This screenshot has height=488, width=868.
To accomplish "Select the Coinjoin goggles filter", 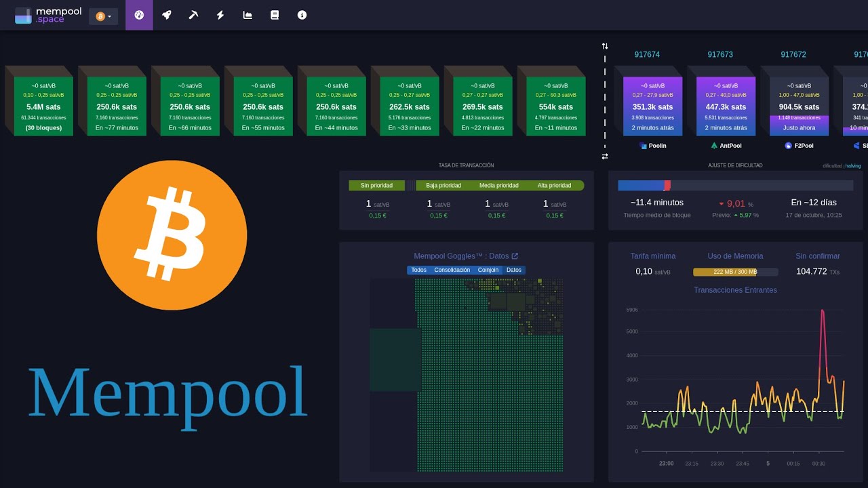I will 488,270.
